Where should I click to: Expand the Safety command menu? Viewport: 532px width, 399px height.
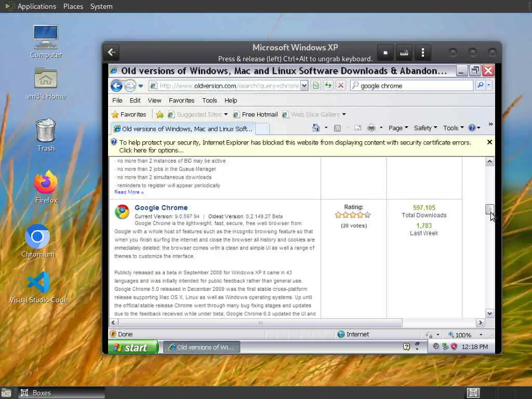tap(425, 128)
